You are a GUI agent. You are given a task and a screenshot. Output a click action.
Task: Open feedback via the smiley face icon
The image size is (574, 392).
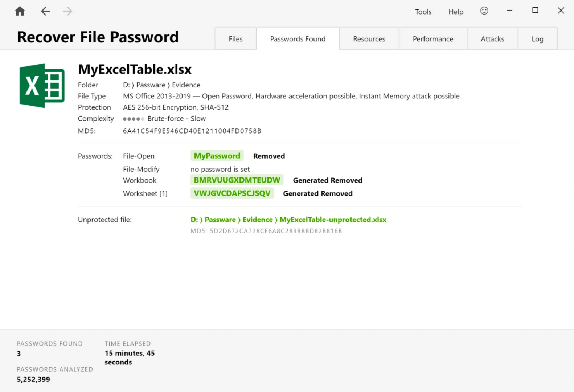coord(484,11)
